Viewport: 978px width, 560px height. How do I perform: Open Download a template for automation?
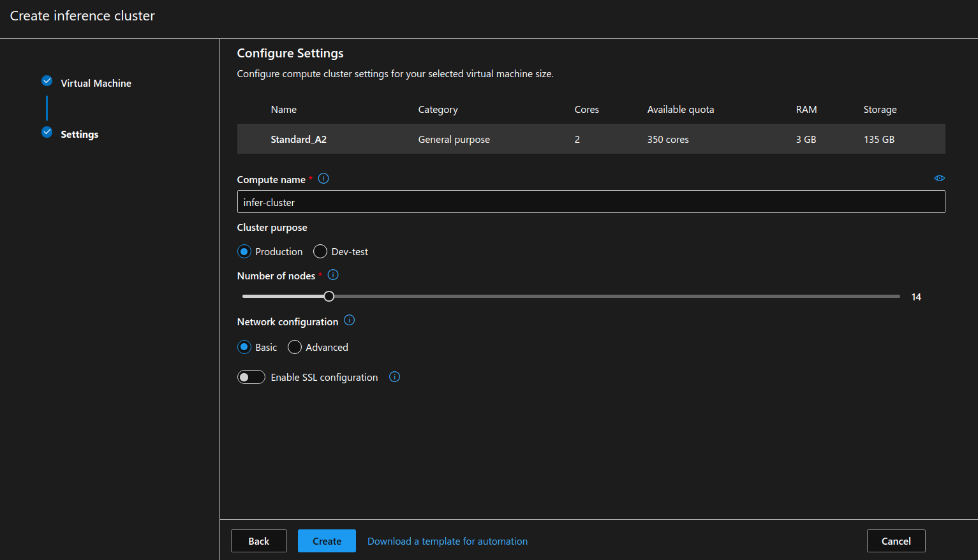pyautogui.click(x=447, y=540)
